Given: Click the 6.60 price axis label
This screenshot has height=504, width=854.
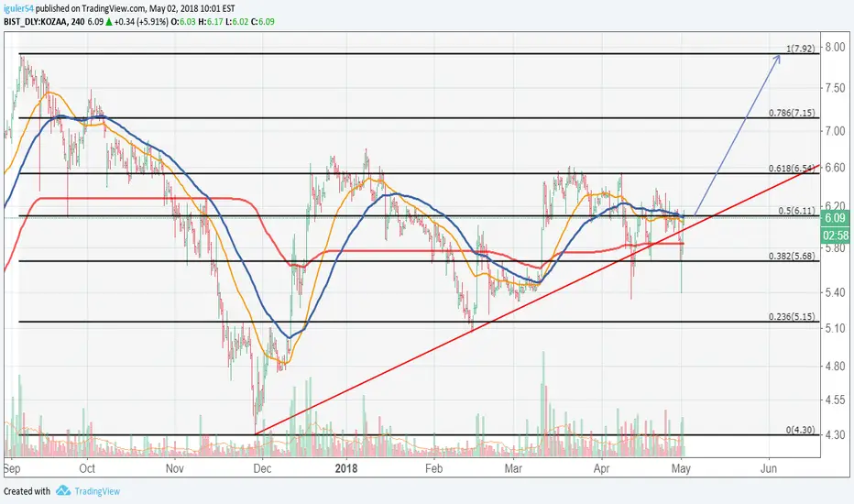Looking at the screenshot, I should coord(835,168).
